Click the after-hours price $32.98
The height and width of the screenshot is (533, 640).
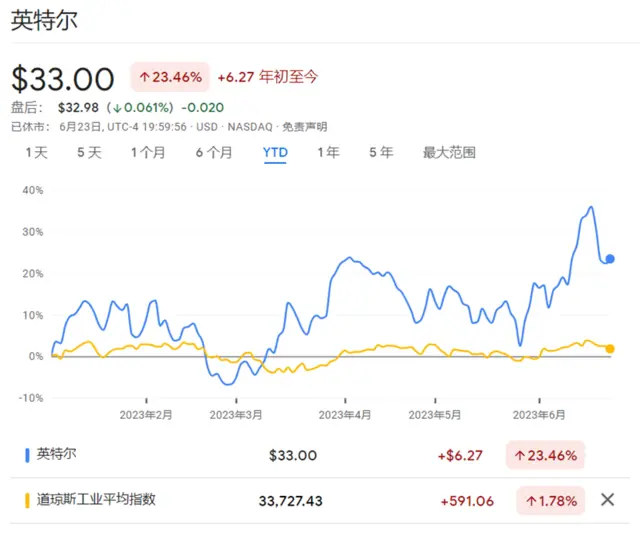pyautogui.click(x=78, y=108)
